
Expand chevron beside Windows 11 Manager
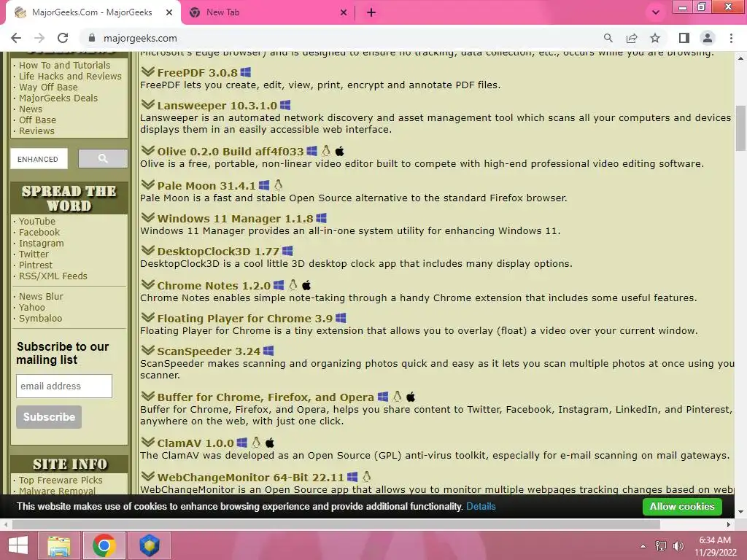point(147,217)
